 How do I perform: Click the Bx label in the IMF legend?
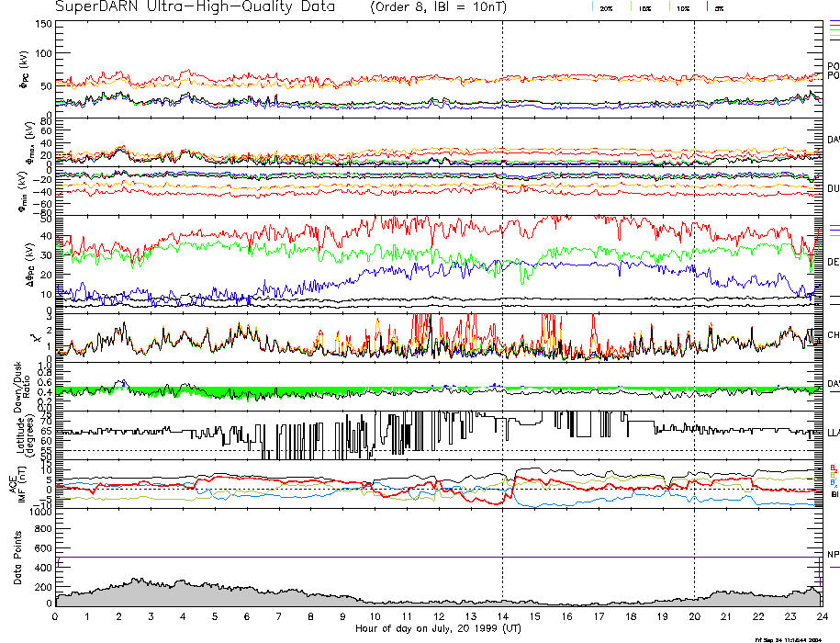[x=834, y=482]
